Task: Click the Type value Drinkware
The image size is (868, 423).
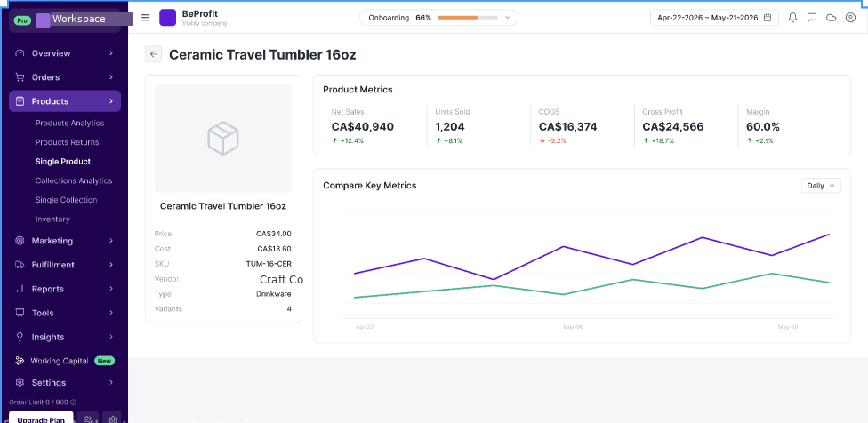Action: point(274,294)
